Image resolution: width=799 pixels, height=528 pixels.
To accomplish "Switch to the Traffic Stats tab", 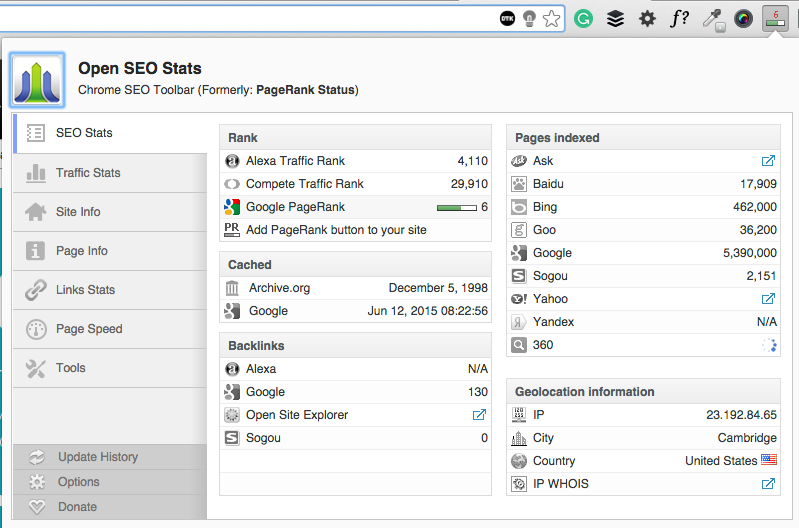I will tap(88, 173).
